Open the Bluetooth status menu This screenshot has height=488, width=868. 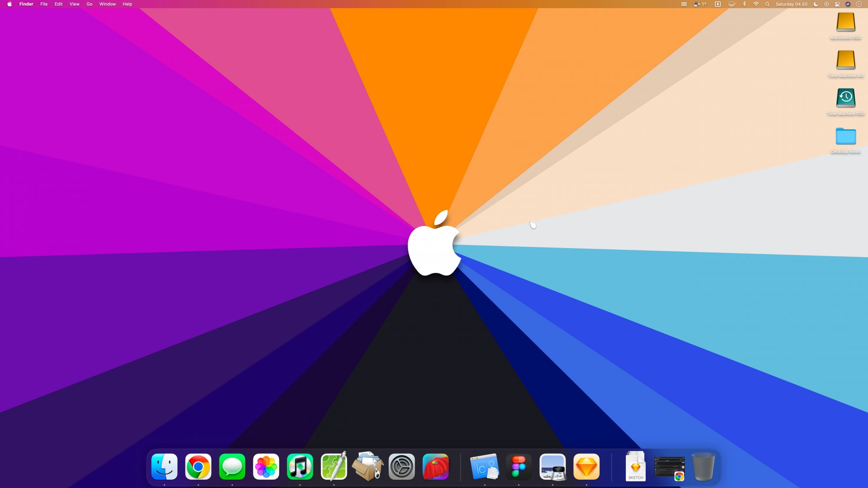pos(744,4)
